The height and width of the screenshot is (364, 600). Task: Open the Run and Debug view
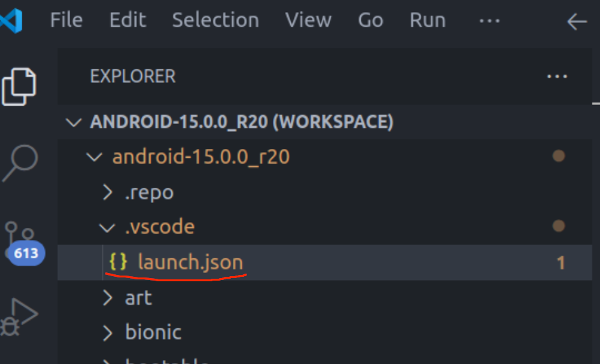(19, 316)
